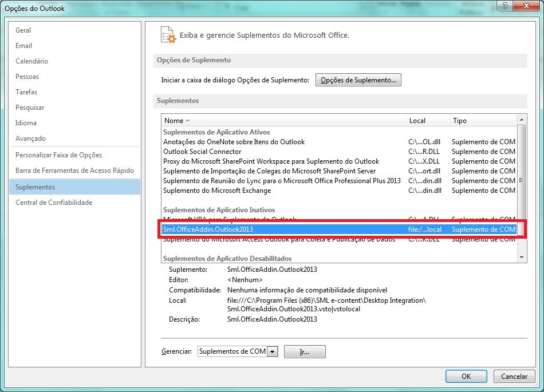Confirm settings with the OK button
544x392 pixels.
tap(466, 376)
